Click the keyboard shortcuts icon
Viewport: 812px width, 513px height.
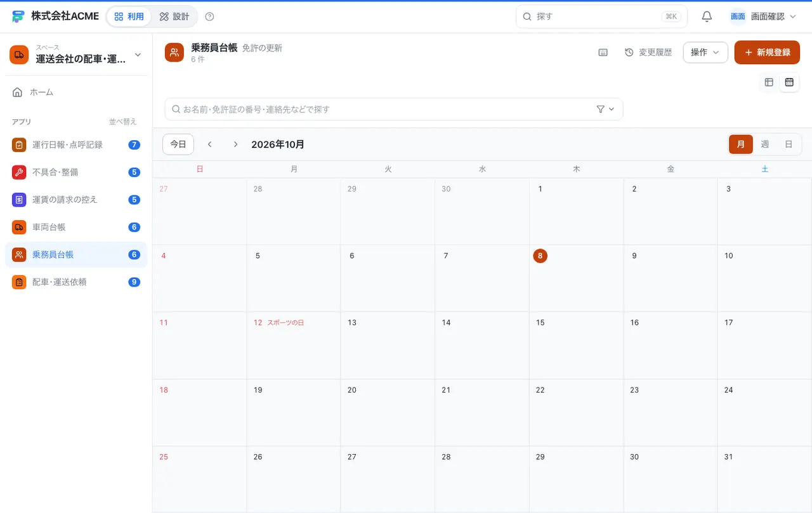pos(603,53)
